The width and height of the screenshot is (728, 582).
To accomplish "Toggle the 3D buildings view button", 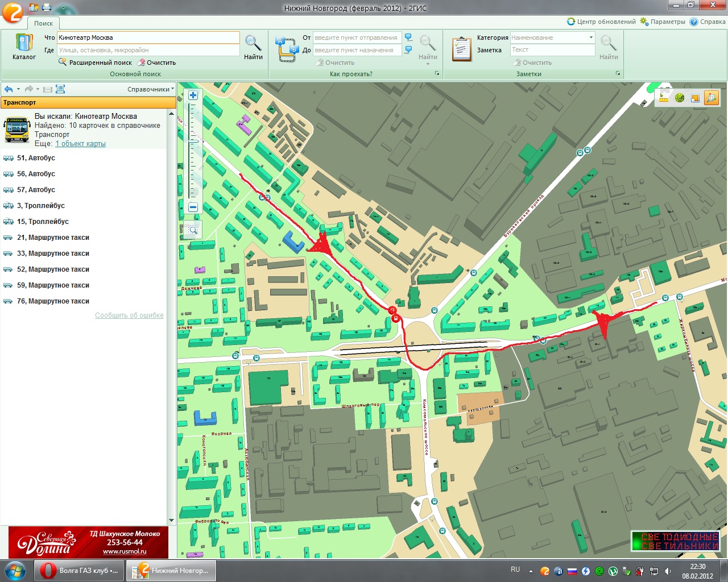I will pyautogui.click(x=712, y=98).
